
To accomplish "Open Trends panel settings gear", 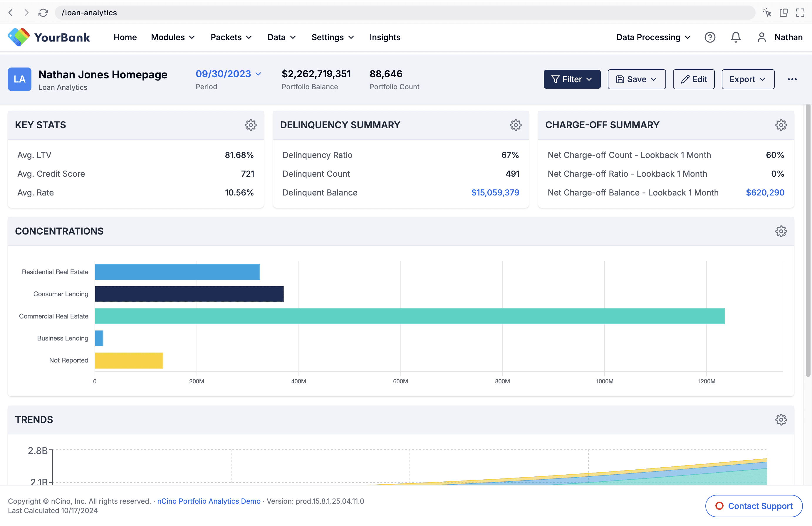I will pos(781,420).
